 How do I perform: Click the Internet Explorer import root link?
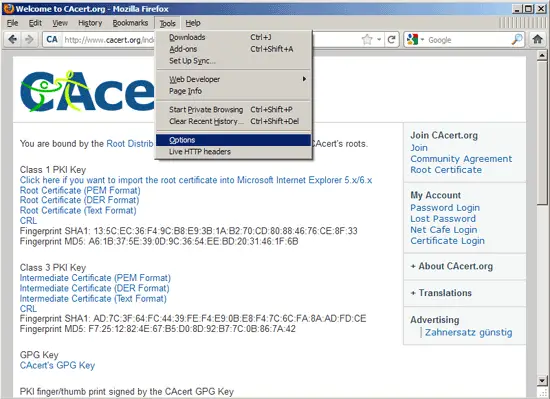point(196,180)
